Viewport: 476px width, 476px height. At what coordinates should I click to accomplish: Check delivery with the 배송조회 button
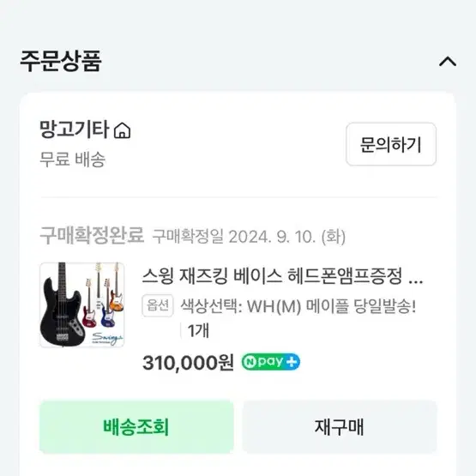point(136,427)
